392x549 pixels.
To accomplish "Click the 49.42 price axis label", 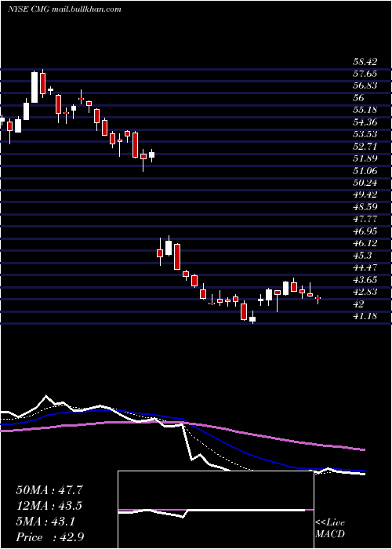I will [365, 195].
